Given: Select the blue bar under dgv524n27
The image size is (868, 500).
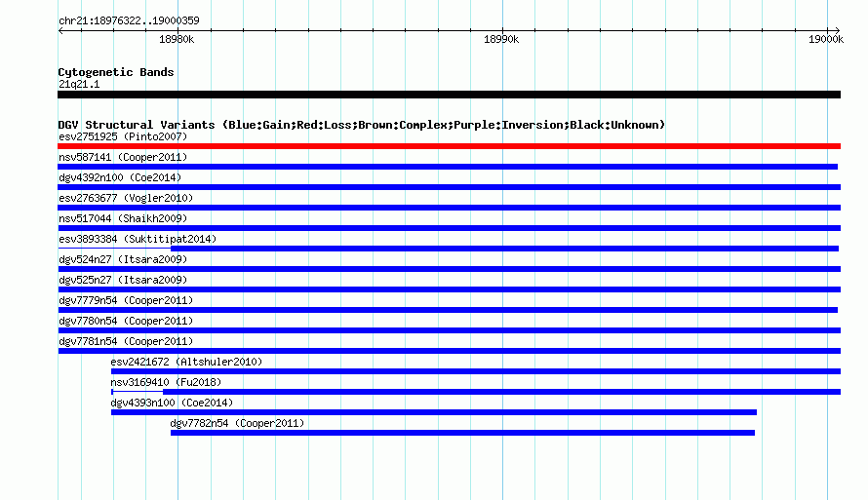Looking at the screenshot, I should (x=449, y=269).
